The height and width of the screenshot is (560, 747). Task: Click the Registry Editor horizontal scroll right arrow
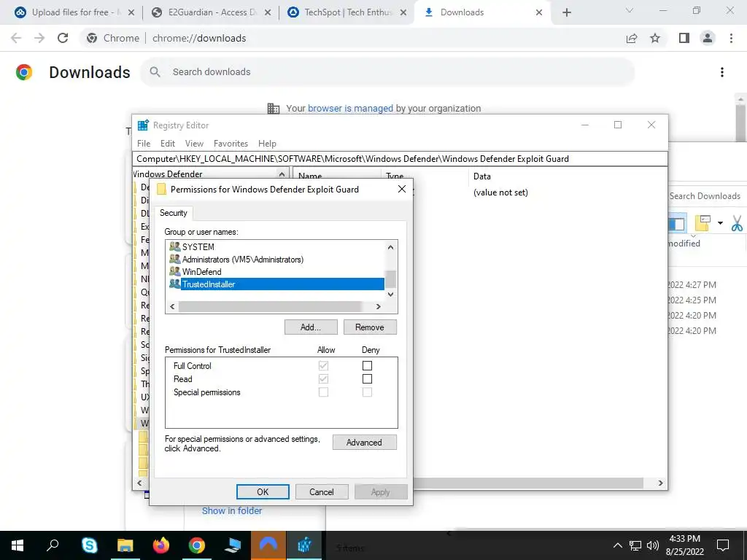(660, 483)
